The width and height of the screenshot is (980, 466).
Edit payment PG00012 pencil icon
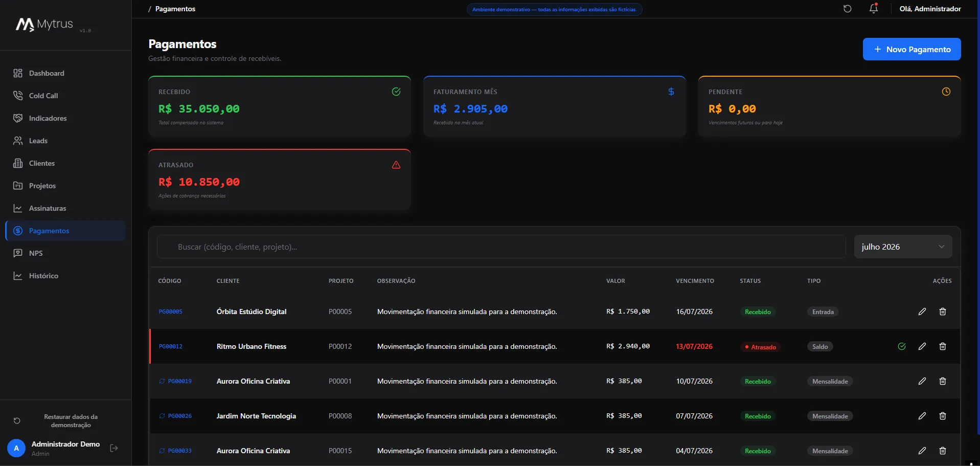[922, 346]
